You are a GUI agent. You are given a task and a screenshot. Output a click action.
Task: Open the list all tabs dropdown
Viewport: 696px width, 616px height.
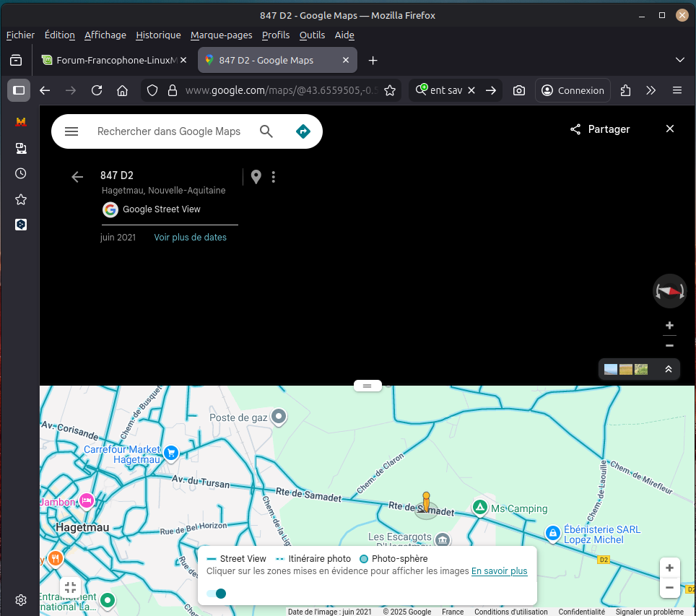pyautogui.click(x=679, y=60)
